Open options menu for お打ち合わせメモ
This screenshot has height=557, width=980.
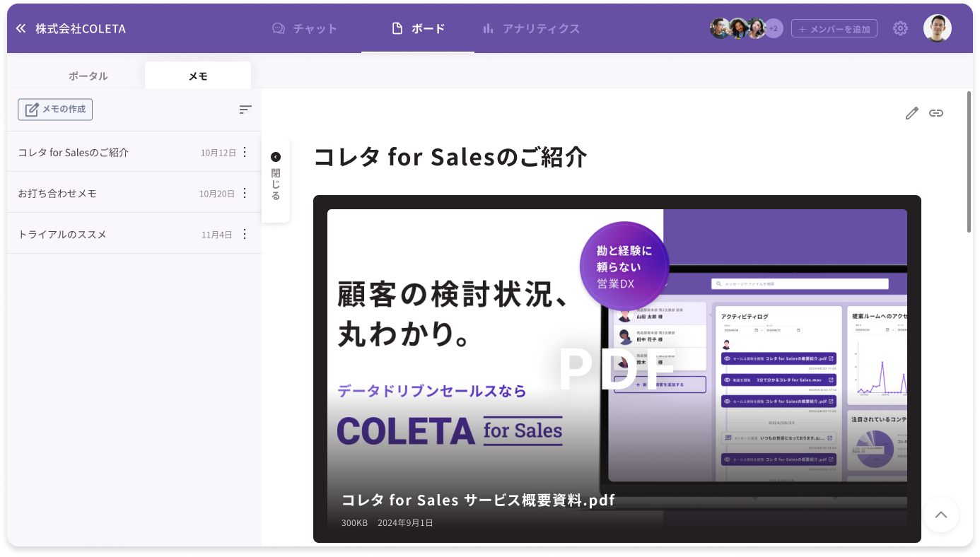click(x=245, y=193)
